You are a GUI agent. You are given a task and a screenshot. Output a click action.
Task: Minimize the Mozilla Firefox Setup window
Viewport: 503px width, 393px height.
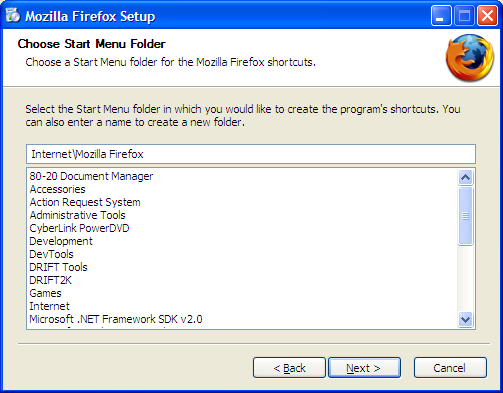coord(441,16)
